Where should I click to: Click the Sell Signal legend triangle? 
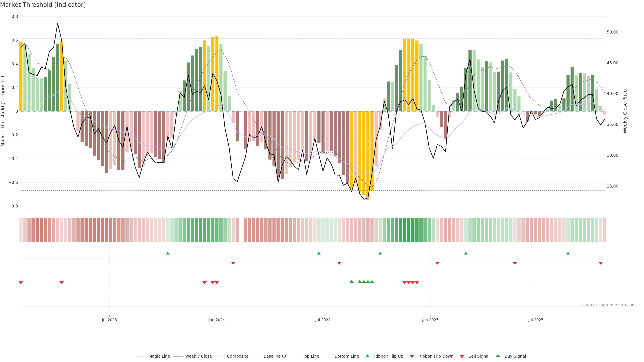click(x=462, y=356)
